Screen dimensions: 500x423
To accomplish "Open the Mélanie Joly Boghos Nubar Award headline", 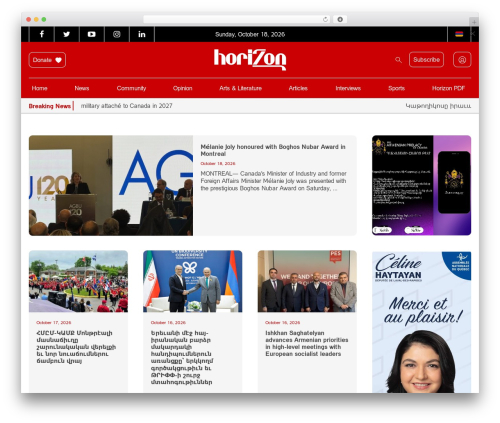I will click(273, 150).
